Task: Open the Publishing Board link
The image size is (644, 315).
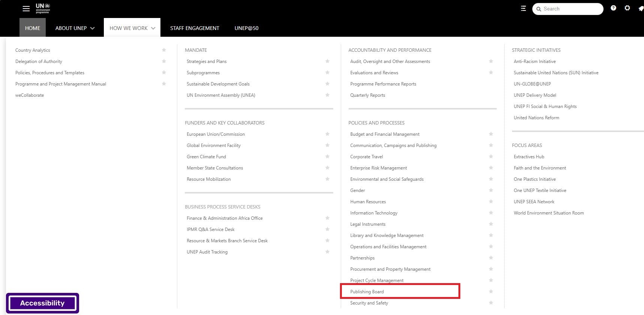Action: pyautogui.click(x=367, y=292)
